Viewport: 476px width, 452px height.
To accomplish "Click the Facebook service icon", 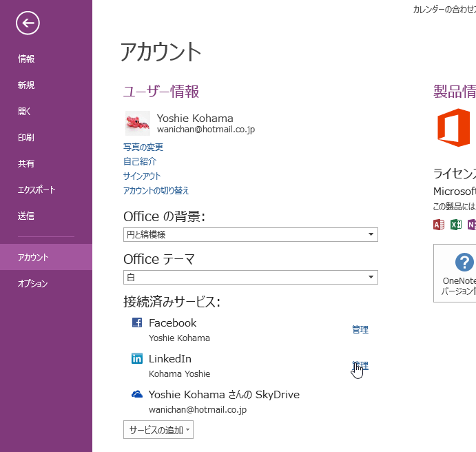I will [x=136, y=322].
